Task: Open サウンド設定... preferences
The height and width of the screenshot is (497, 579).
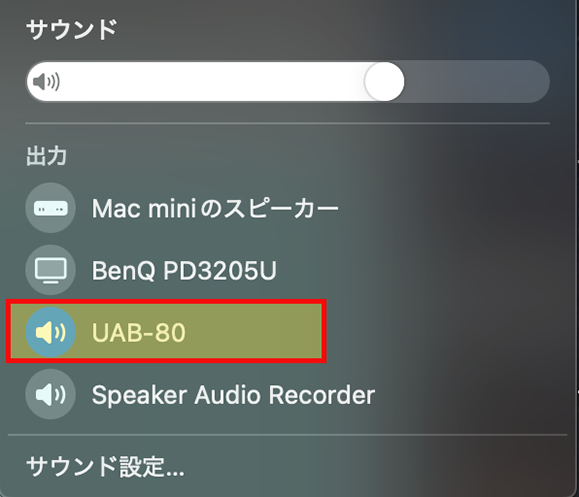Action: (105, 466)
